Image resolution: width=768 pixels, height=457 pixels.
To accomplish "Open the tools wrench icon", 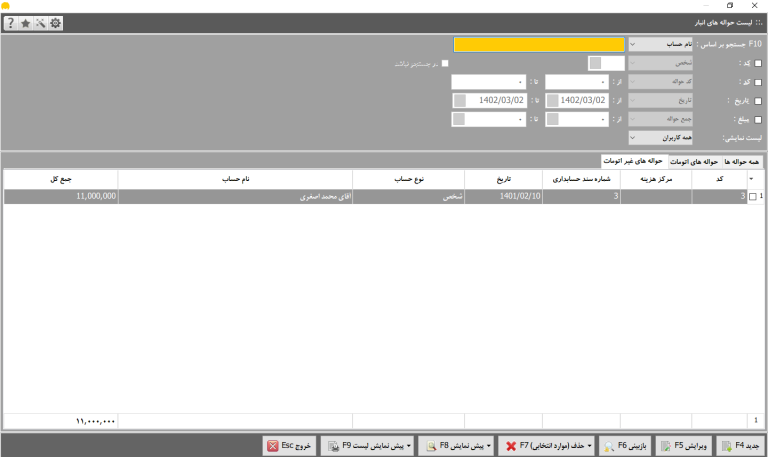I will point(40,23).
